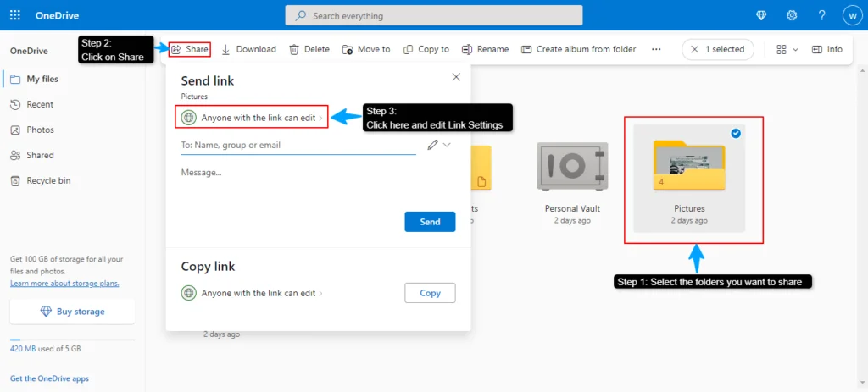The width and height of the screenshot is (868, 392).
Task: Click Rename in the command bar
Action: pyautogui.click(x=485, y=49)
